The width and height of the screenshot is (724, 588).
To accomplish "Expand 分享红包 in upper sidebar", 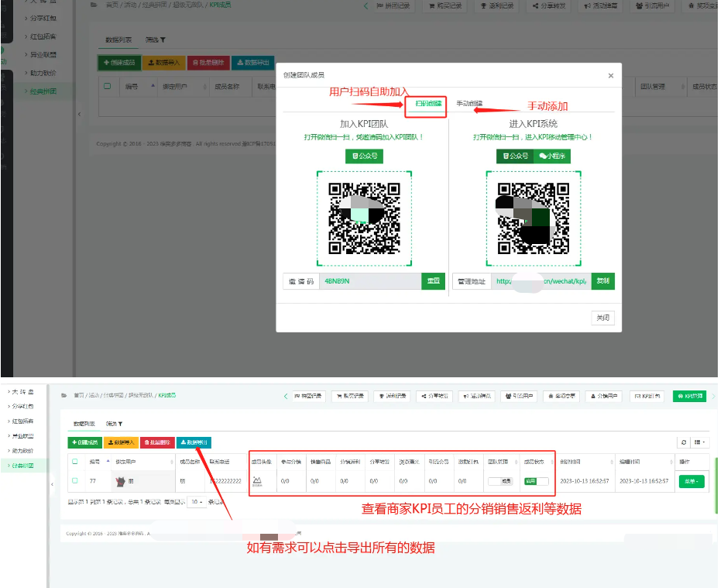I will coord(43,18).
